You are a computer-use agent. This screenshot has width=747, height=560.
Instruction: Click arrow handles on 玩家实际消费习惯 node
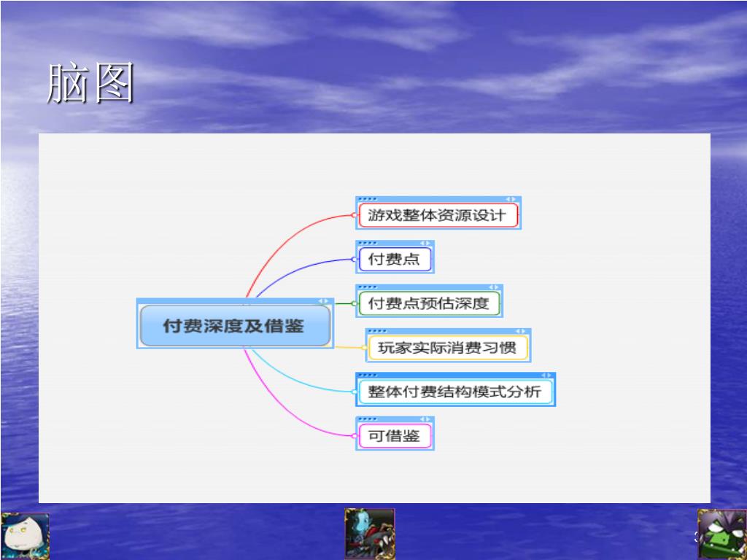[x=520, y=331]
